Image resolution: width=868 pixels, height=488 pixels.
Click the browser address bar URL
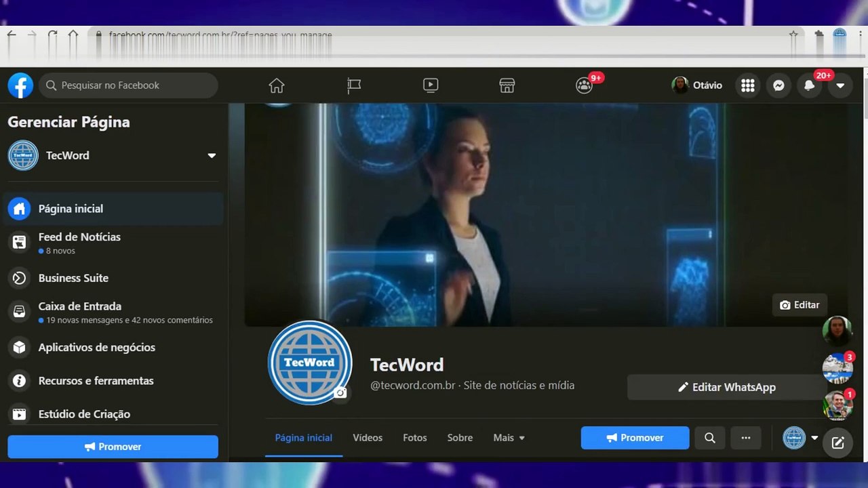[x=220, y=35]
